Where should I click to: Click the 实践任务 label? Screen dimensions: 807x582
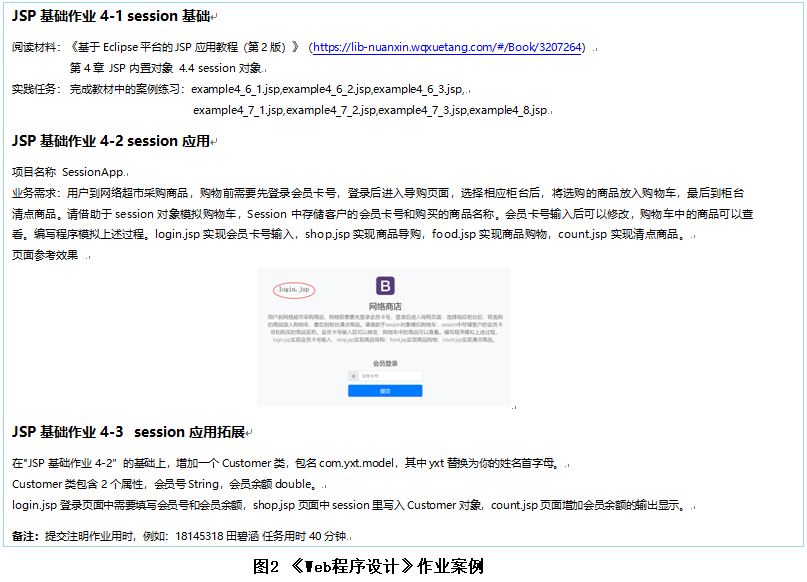click(x=35, y=89)
